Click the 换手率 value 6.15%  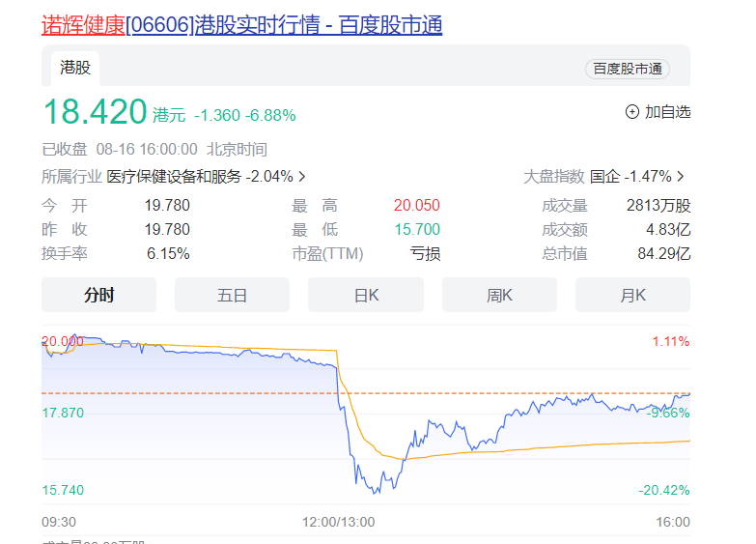click(x=168, y=254)
